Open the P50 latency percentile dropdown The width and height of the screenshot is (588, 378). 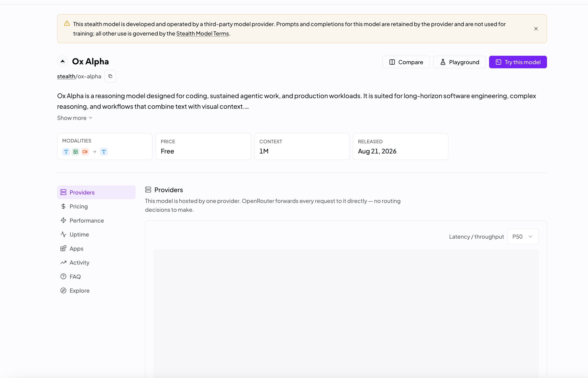pos(523,237)
